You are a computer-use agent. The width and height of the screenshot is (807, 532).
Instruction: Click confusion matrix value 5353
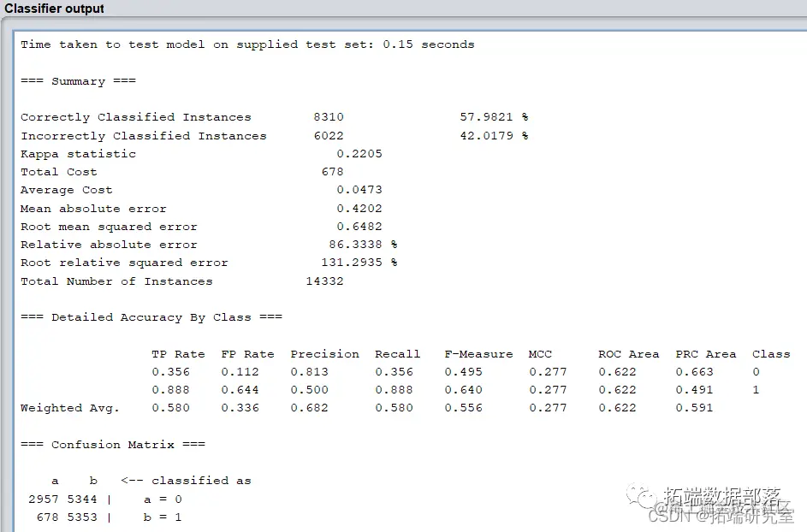pos(82,517)
